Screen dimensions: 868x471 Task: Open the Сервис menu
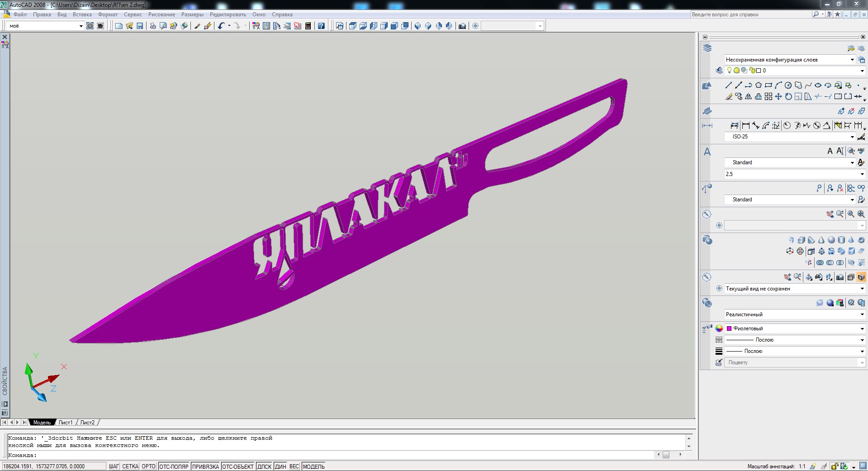pyautogui.click(x=133, y=14)
